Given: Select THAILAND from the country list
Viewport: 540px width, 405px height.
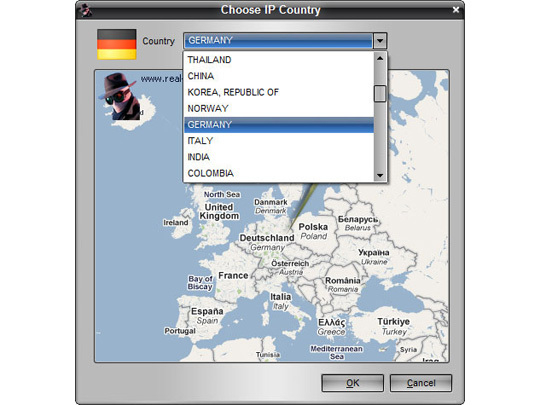Looking at the screenshot, I should click(x=279, y=60).
